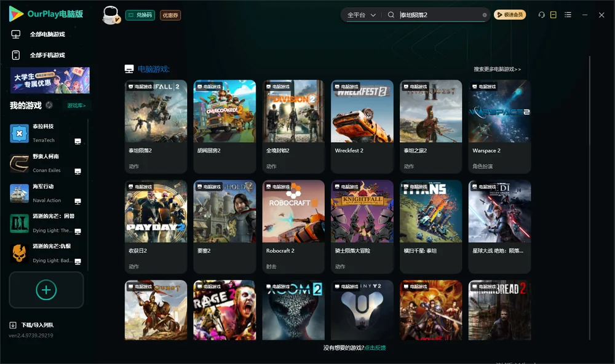The image size is (615, 364).
Task: Open the 极速会员 VIP membership button
Action: click(x=509, y=15)
